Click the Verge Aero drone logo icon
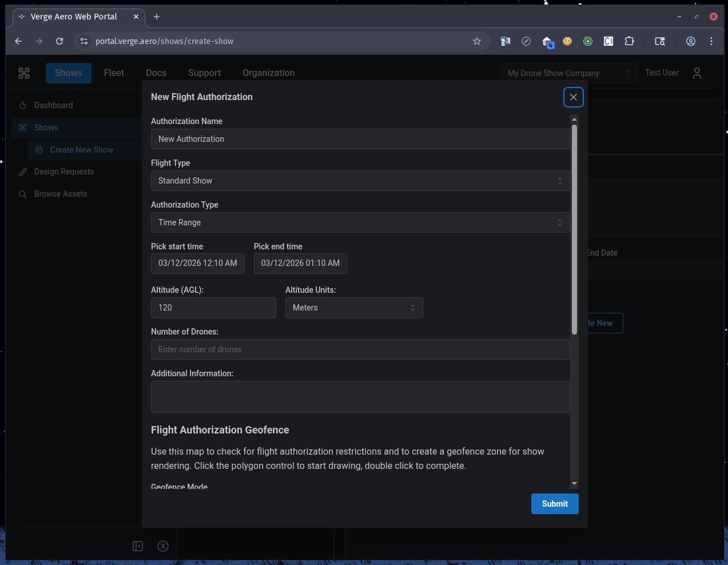This screenshot has height=565, width=728. (24, 73)
